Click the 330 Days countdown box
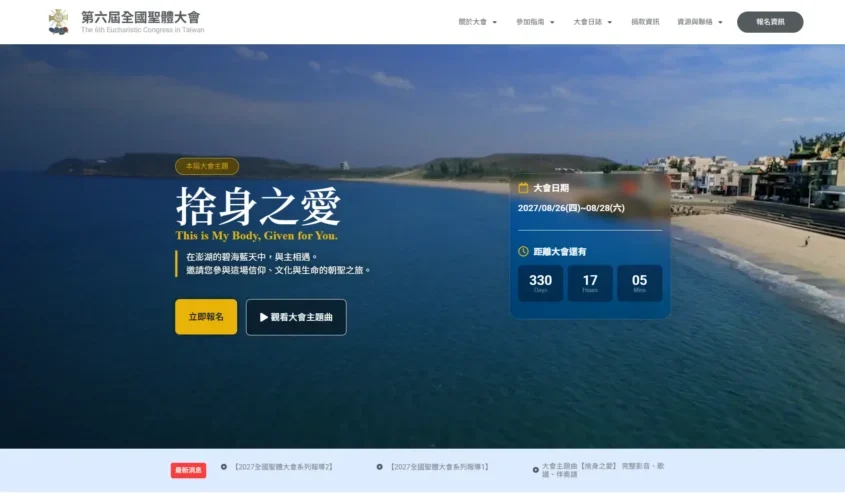Viewport: 845px width, 495px height. [541, 283]
